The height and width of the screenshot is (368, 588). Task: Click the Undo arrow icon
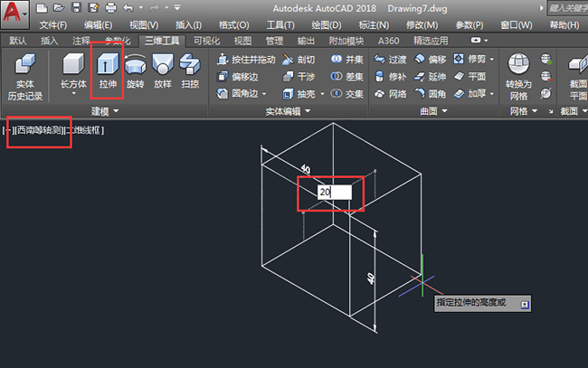[128, 8]
